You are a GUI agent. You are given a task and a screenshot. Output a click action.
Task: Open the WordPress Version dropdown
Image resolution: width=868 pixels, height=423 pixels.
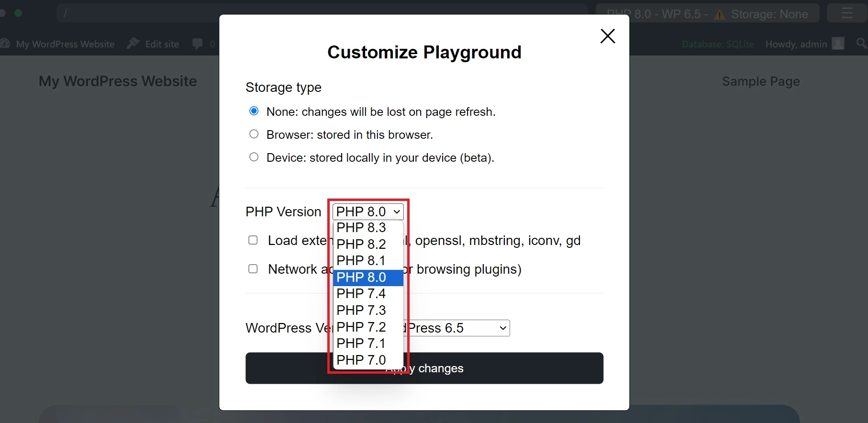tap(457, 328)
